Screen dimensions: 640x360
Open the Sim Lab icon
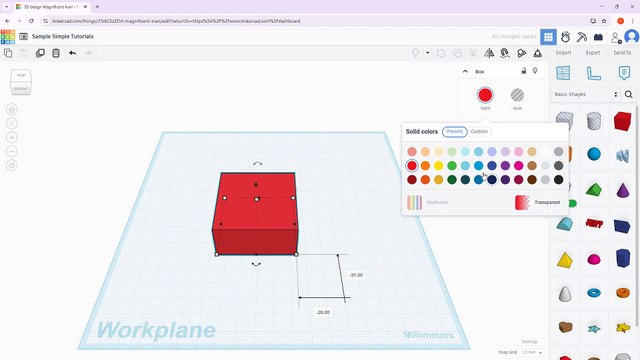pos(565,37)
